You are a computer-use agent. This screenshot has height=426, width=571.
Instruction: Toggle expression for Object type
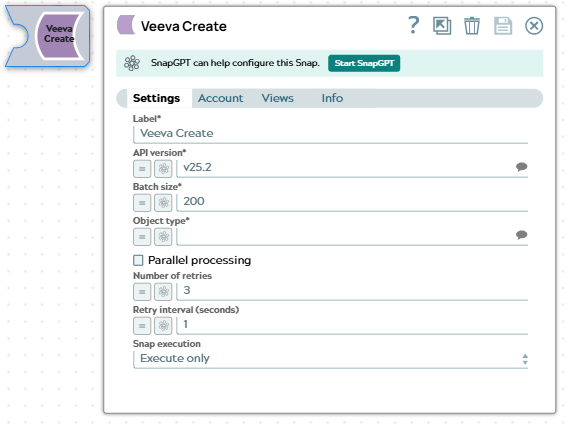point(142,237)
